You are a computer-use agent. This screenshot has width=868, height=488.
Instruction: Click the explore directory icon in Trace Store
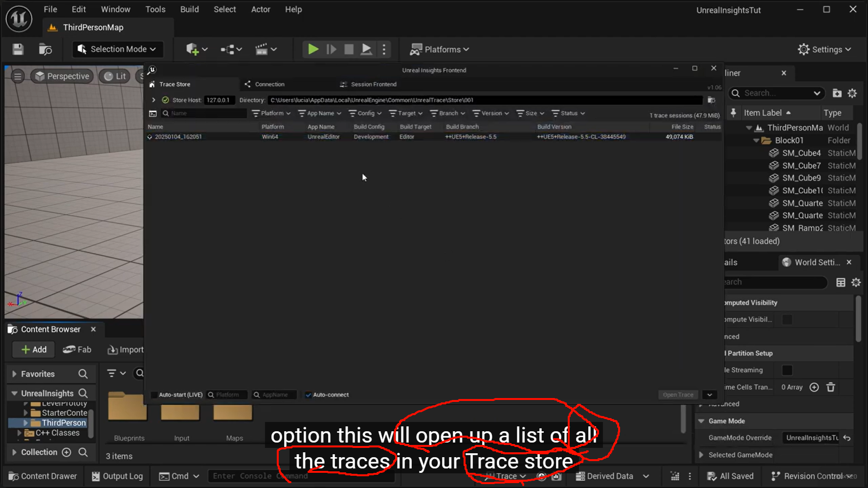tap(712, 100)
